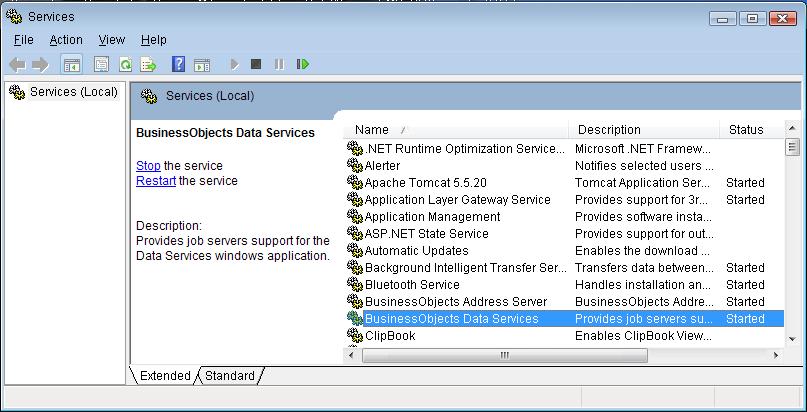Click the Refresh toolbar icon
The image size is (807, 412).
125,64
